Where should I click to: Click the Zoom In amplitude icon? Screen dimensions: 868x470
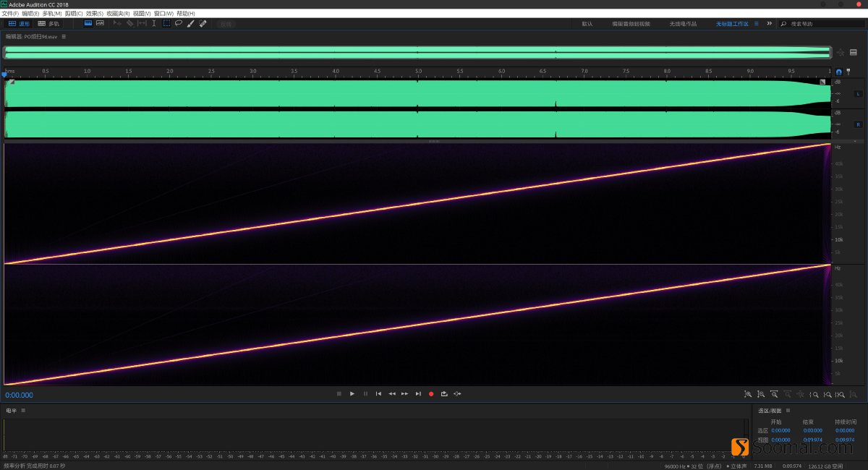click(748, 394)
